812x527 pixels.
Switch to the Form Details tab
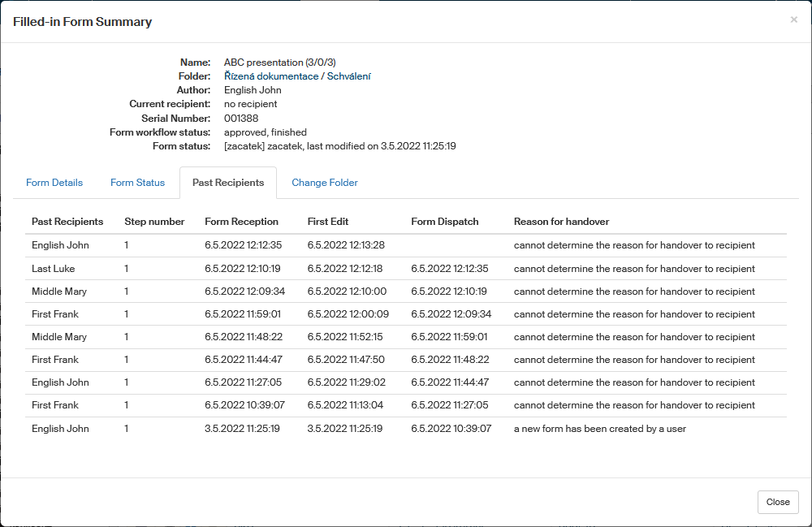pos(54,183)
